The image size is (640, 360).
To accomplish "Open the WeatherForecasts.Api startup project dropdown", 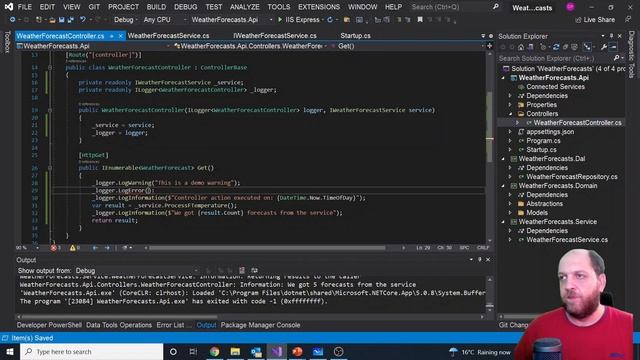I will tap(231, 20).
